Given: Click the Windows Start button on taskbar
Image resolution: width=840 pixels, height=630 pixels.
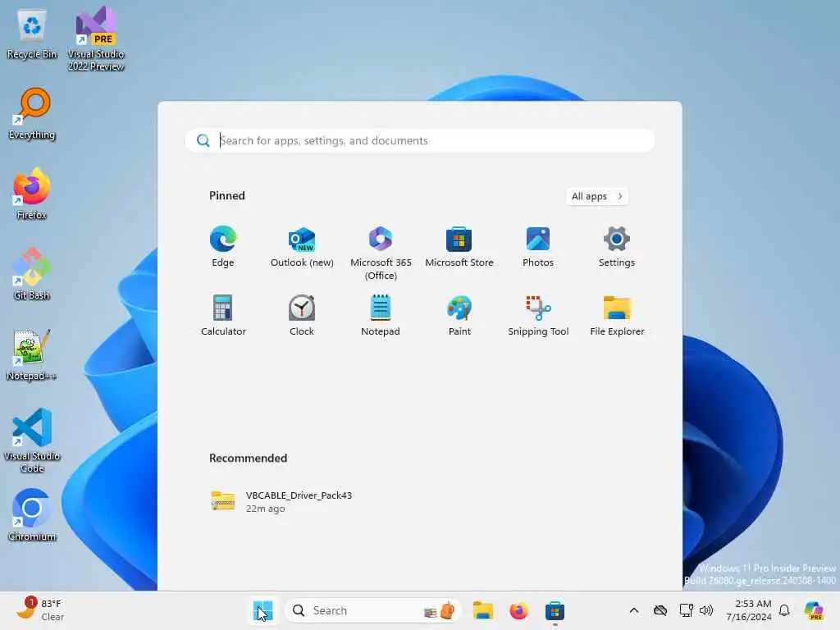Looking at the screenshot, I should (263, 610).
